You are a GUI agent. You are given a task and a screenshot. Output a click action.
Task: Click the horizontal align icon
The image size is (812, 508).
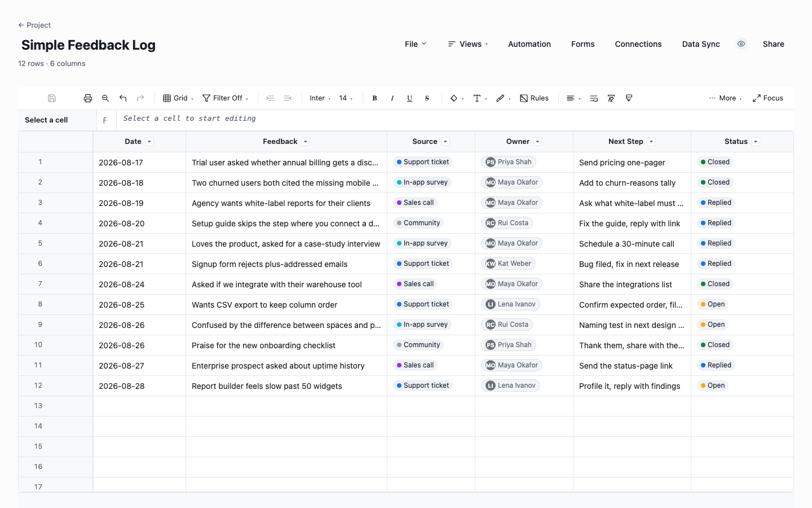571,98
